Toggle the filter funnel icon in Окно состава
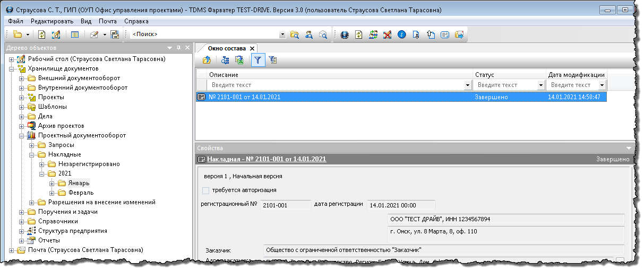Image resolution: width=644 pixels, height=270 pixels. click(257, 60)
